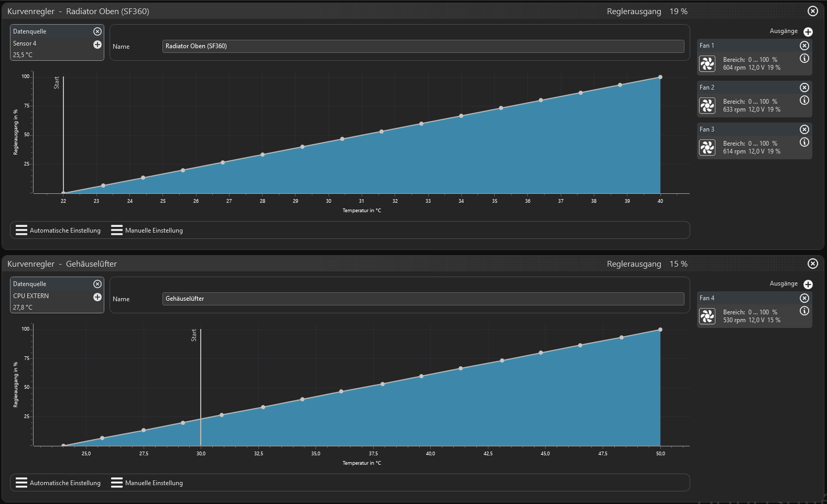
Task: Click the Ausgänge label above Fan 4
Action: click(784, 283)
